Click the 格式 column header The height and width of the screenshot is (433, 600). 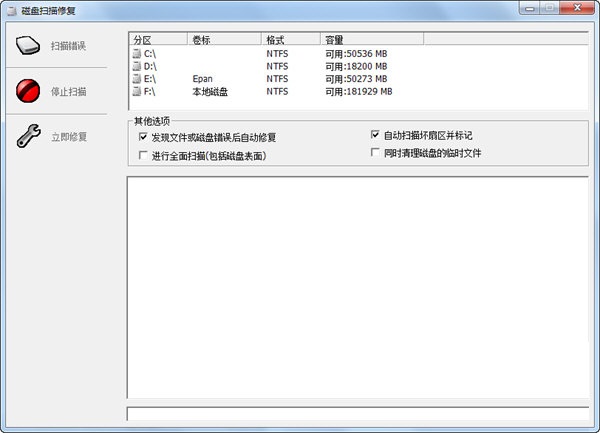click(x=291, y=39)
